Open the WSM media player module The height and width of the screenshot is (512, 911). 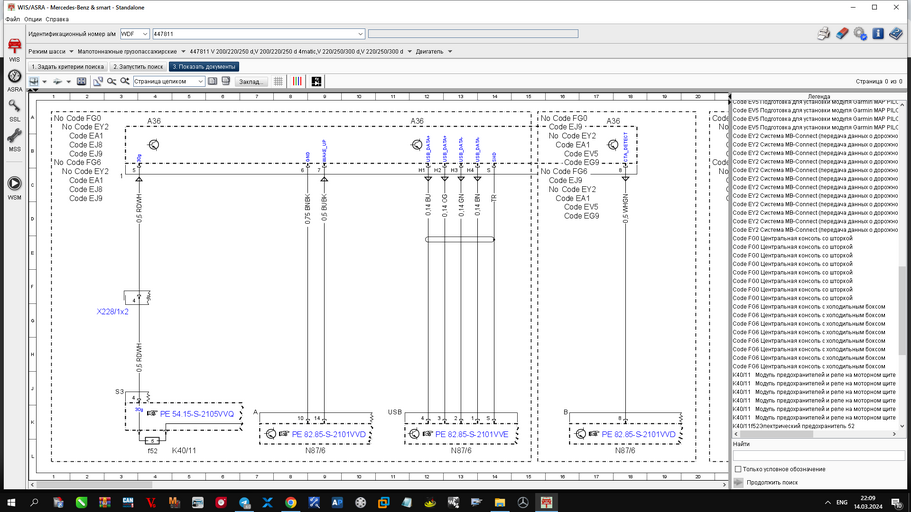coord(15,187)
